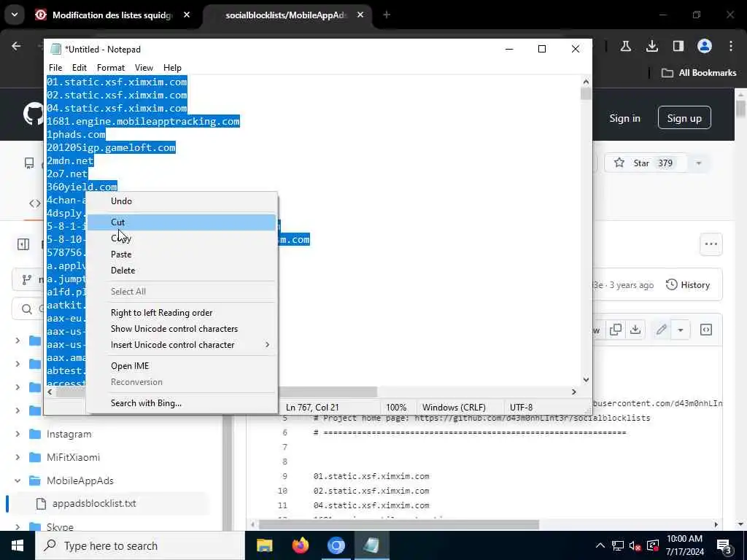The height and width of the screenshot is (560, 747).
Task: Close the socialblocklists browser tab
Action: pyautogui.click(x=360, y=15)
